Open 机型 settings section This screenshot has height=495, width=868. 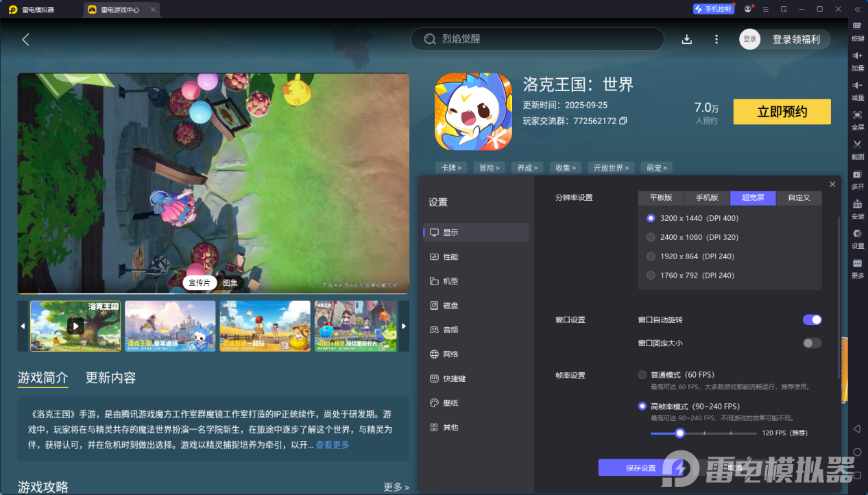click(477, 281)
